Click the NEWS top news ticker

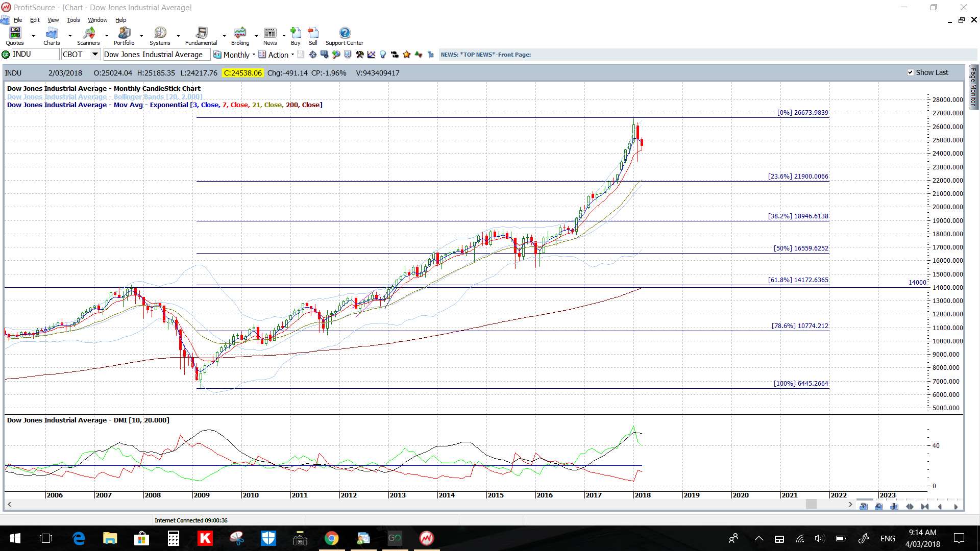point(485,55)
